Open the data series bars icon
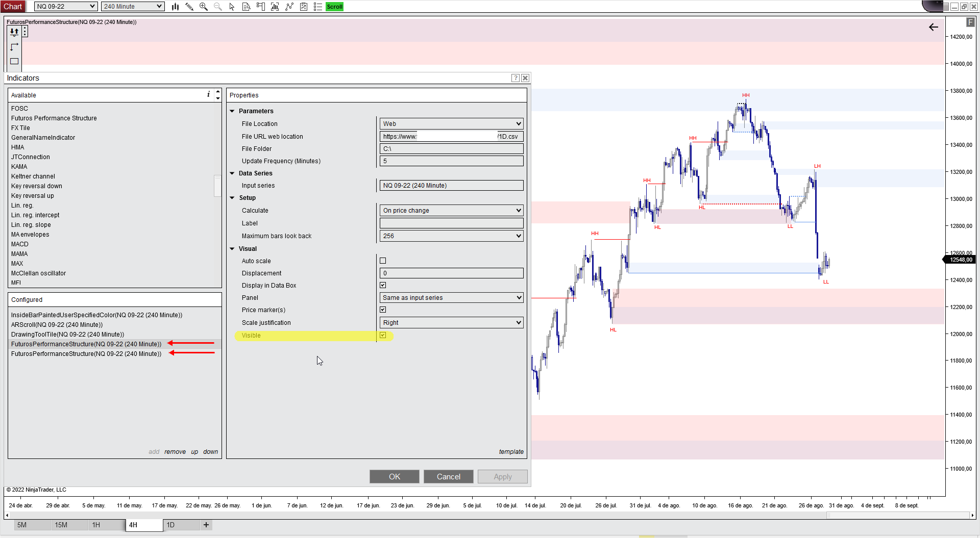 pyautogui.click(x=275, y=7)
